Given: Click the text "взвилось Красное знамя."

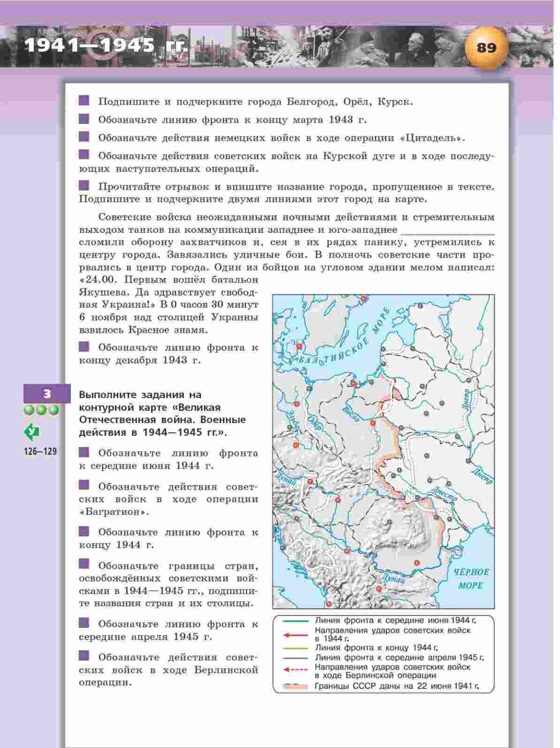Looking at the screenshot, I should pyautogui.click(x=143, y=330).
